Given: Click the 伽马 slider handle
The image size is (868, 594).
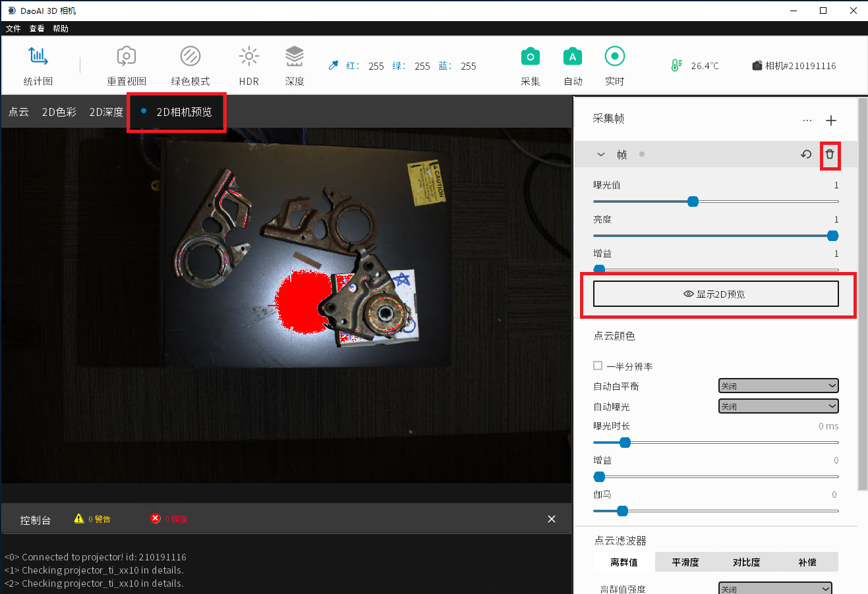Looking at the screenshot, I should point(622,511).
